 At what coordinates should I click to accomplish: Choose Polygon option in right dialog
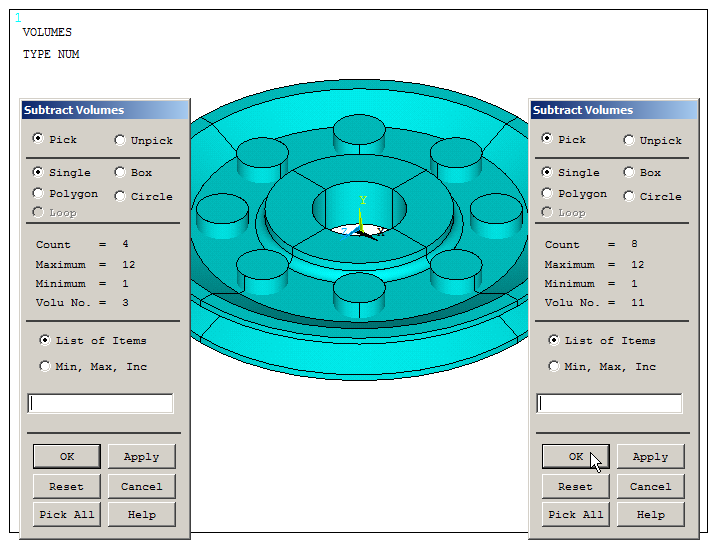tap(547, 193)
